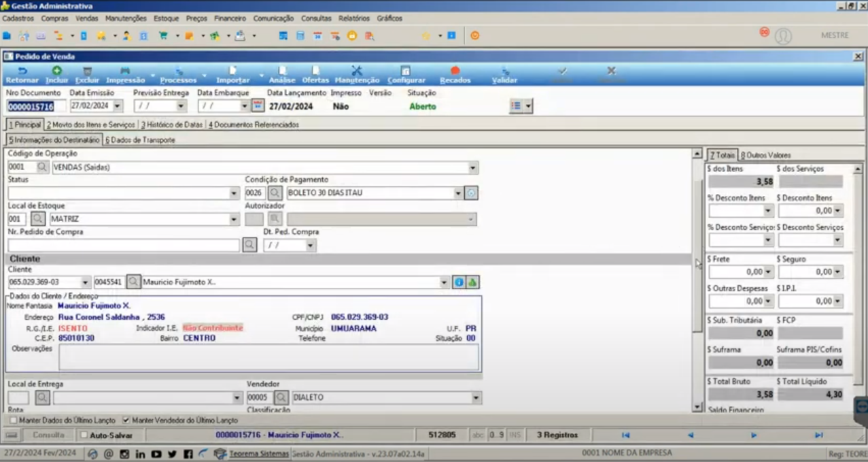Open Manutenção wrench tool
This screenshot has width=868, height=462.
point(357,75)
